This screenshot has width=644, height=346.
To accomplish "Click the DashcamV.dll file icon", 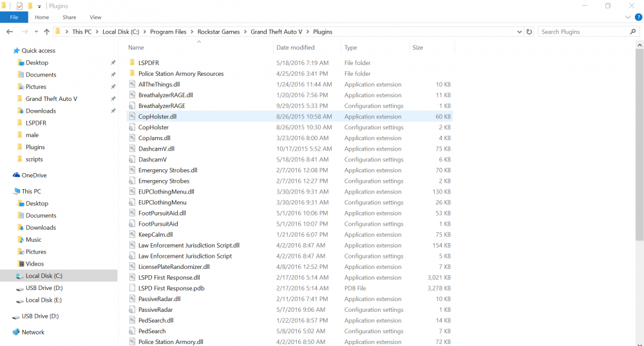I will point(132,149).
